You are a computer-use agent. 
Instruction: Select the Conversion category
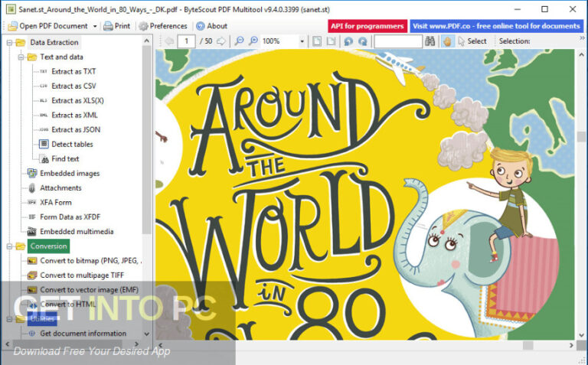(x=48, y=246)
